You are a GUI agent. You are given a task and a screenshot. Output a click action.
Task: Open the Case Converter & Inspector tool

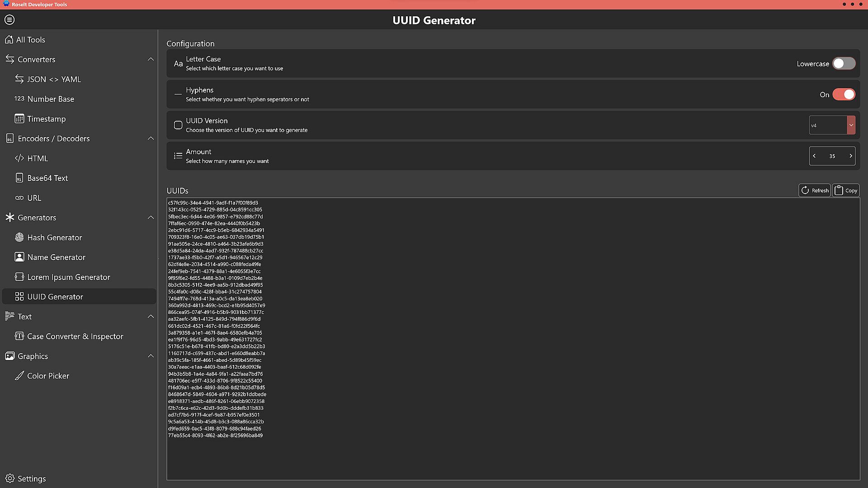coord(75,336)
